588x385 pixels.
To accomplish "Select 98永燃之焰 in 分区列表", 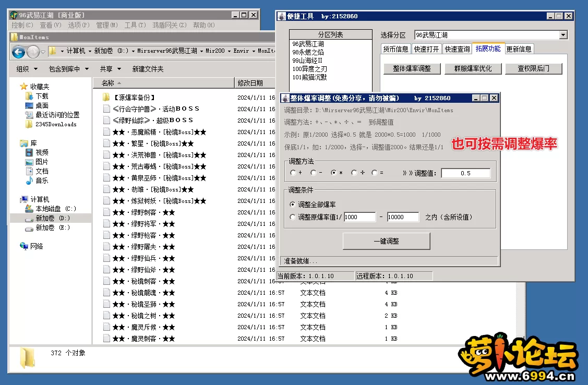I will point(308,52).
